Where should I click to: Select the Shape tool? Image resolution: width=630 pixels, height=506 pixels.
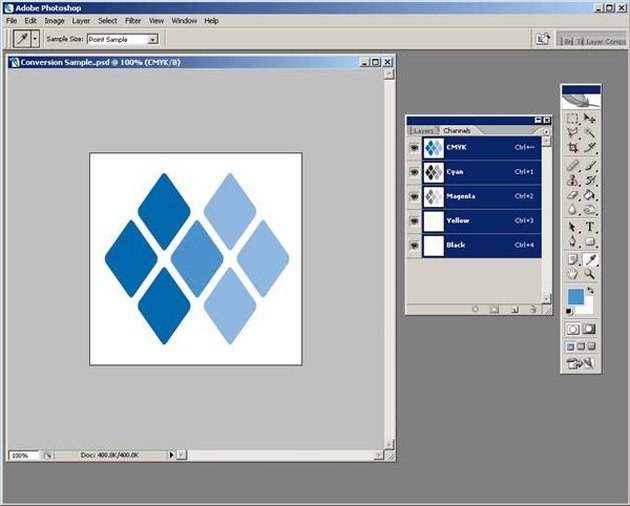(x=589, y=242)
